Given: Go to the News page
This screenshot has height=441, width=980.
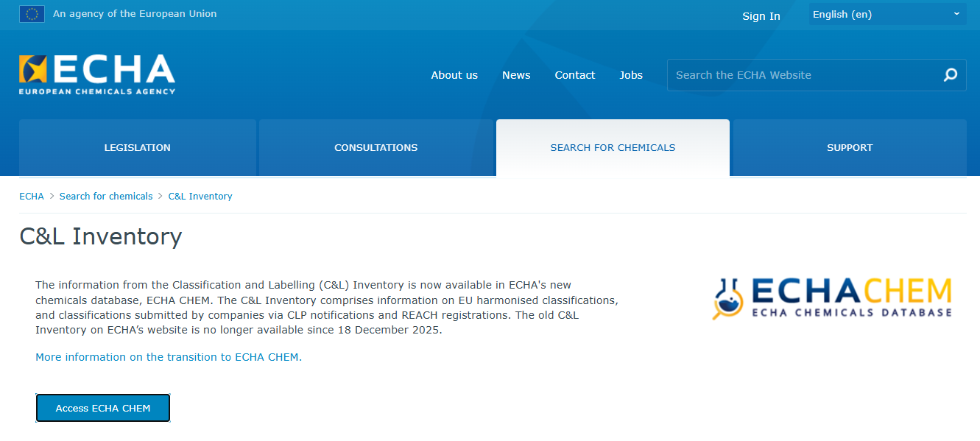Looking at the screenshot, I should [516, 75].
